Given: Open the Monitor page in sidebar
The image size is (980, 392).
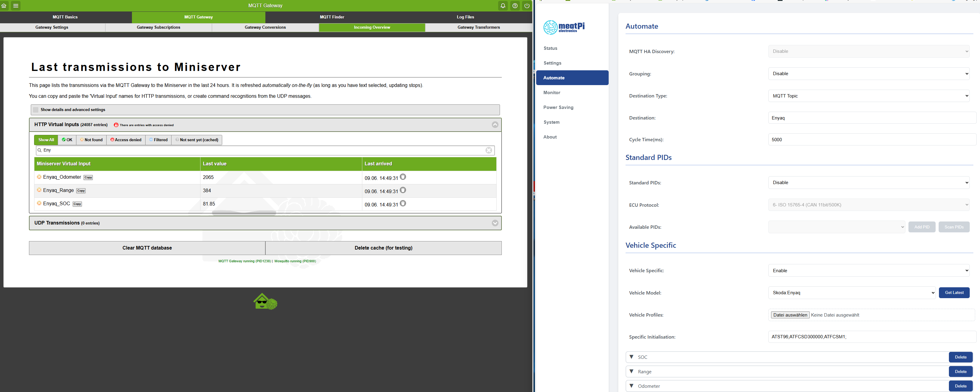Looking at the screenshot, I should click(552, 93).
